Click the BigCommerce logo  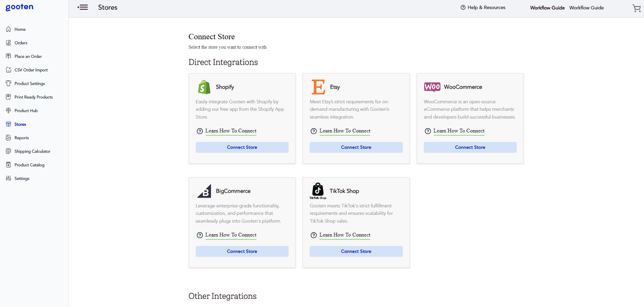(204, 191)
